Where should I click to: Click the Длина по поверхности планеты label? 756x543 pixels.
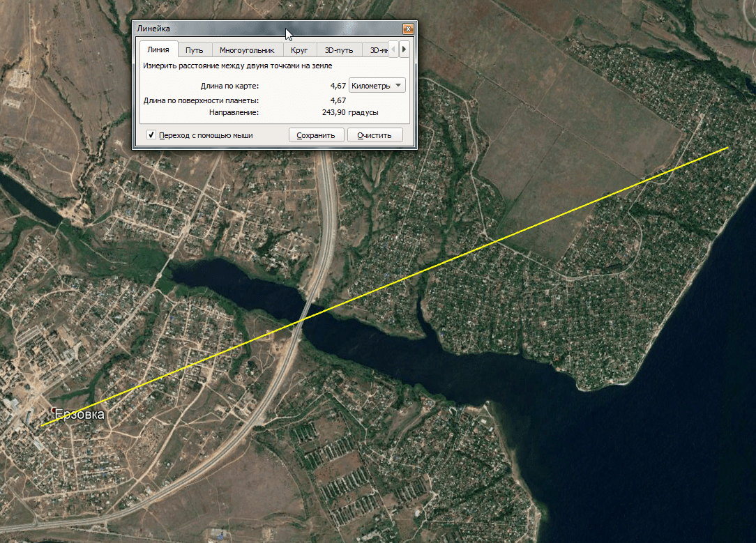pyautogui.click(x=201, y=100)
